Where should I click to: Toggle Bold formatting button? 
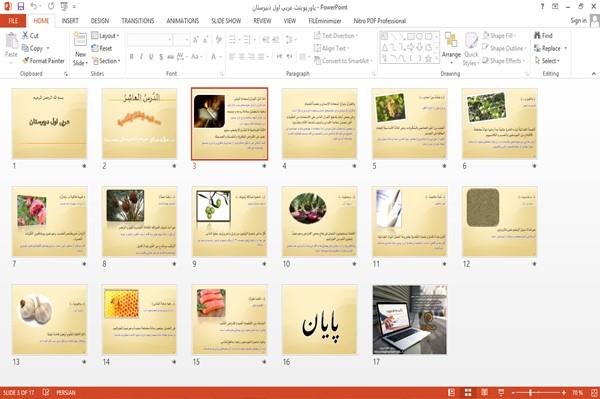click(132, 57)
